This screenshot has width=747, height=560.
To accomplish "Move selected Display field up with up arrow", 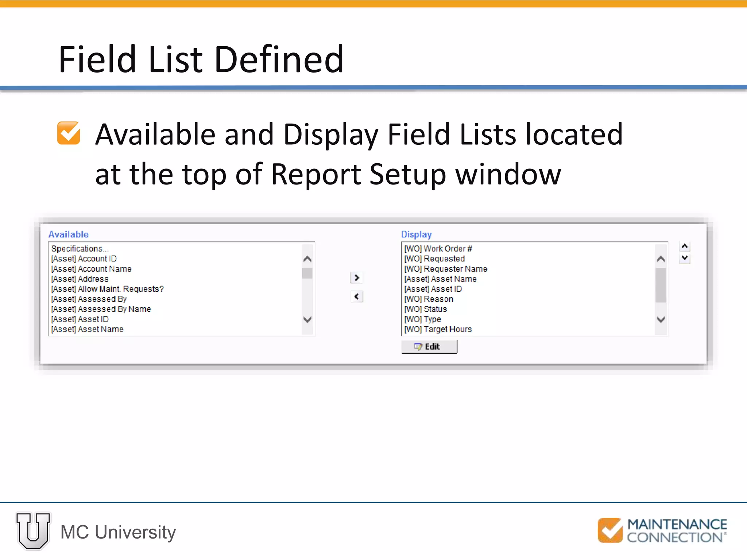I will 685,247.
